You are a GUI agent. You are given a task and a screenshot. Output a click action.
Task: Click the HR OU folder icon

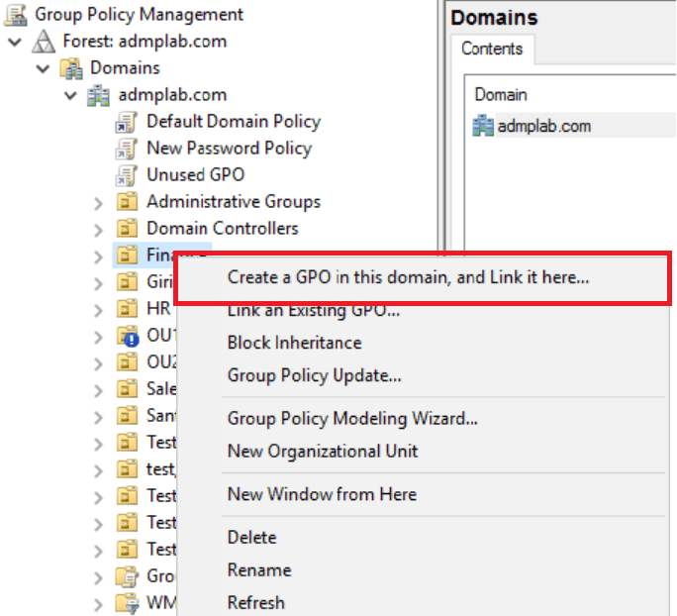click(127, 309)
